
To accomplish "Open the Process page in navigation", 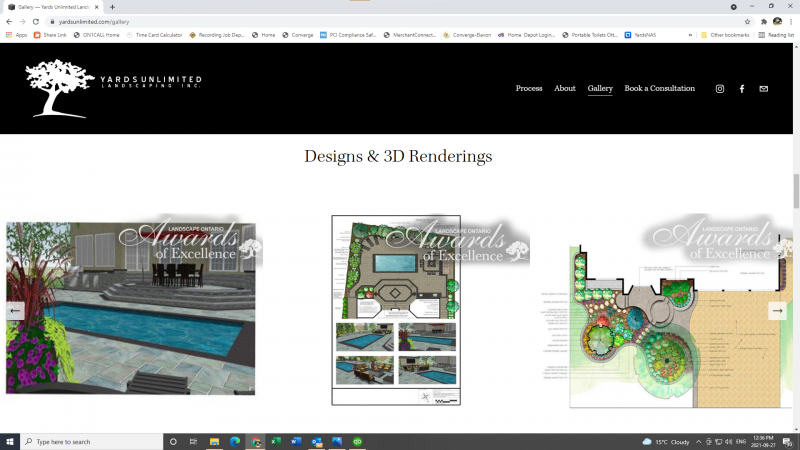I will point(529,89).
